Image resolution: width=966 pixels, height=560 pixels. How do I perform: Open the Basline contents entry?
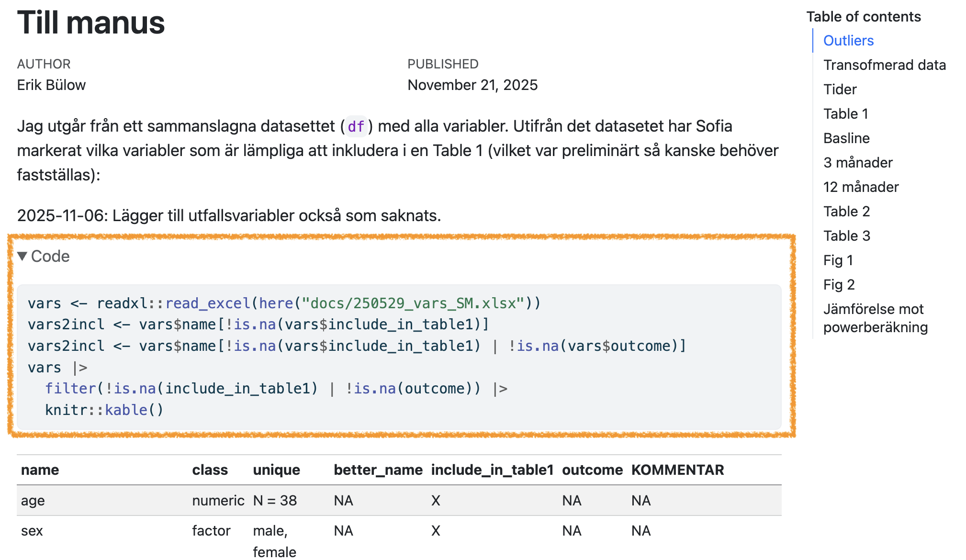pyautogui.click(x=846, y=138)
